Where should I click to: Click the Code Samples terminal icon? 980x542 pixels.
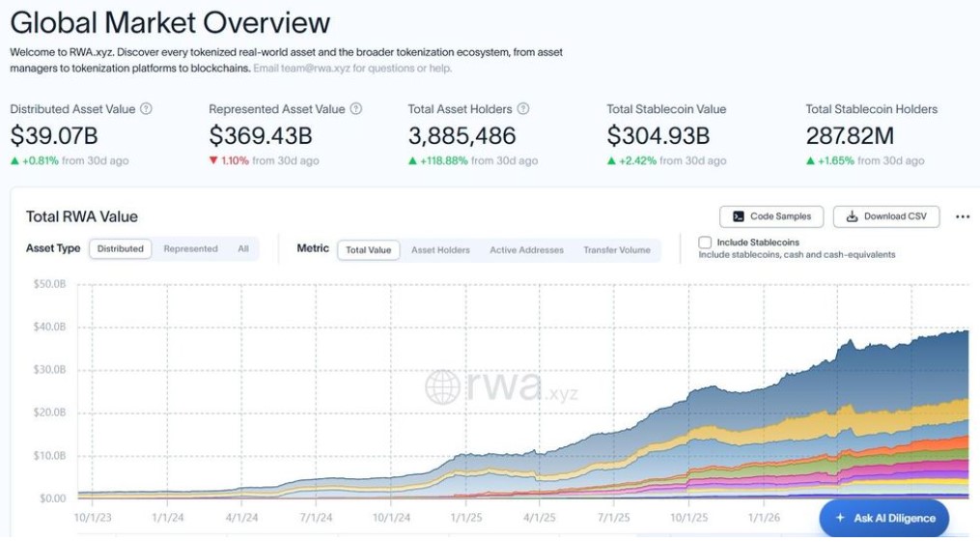[x=738, y=216]
